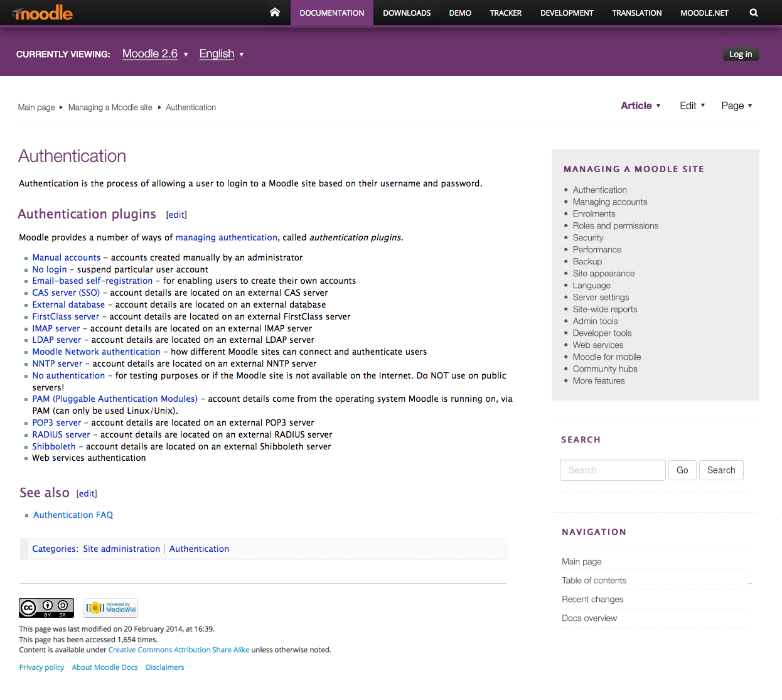Click the Powered by MediaWiki badge
Image resolution: width=782 pixels, height=700 pixels.
click(x=110, y=608)
